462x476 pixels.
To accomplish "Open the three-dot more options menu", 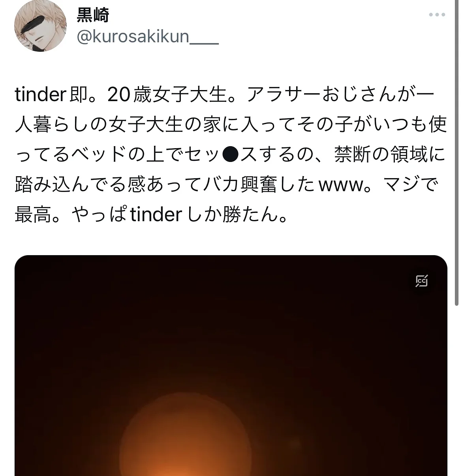I will pos(437,15).
